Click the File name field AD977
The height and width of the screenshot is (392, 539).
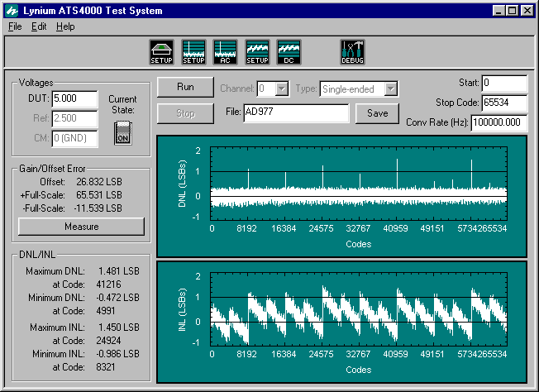[x=296, y=113]
